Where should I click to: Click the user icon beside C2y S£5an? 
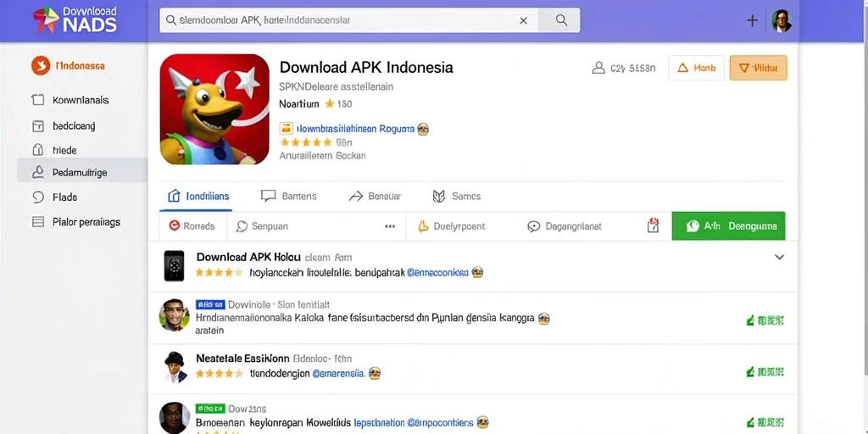point(598,68)
